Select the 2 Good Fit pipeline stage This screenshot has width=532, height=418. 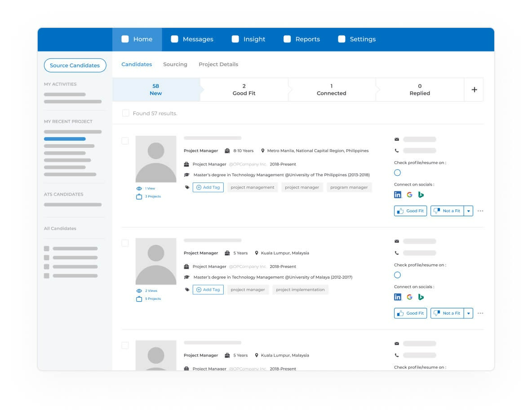coord(244,89)
